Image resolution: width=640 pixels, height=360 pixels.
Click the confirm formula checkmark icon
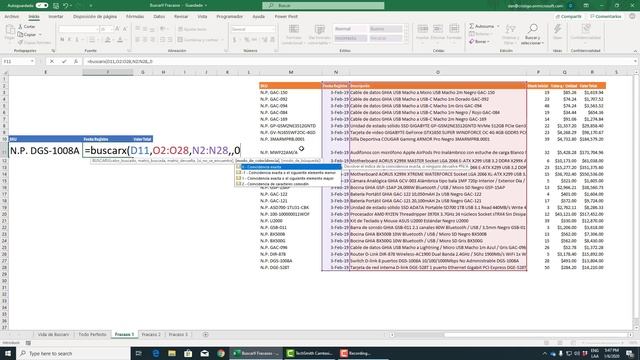(64, 61)
